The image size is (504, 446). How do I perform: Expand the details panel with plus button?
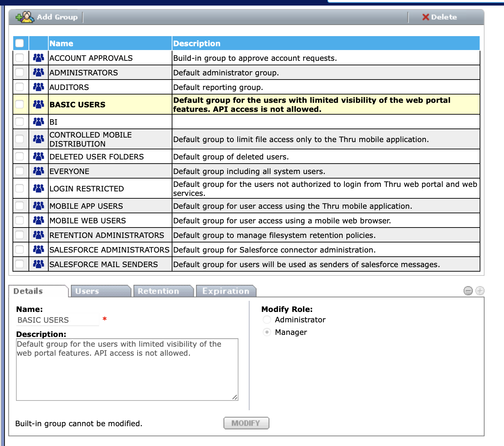tap(480, 291)
